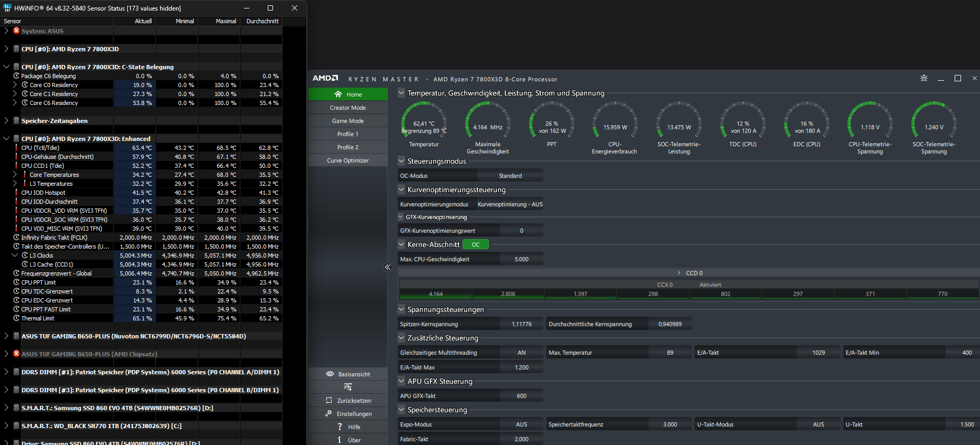Open Hilfe in Ryzen Master
Image resolution: width=980 pixels, height=445 pixels.
pos(347,427)
